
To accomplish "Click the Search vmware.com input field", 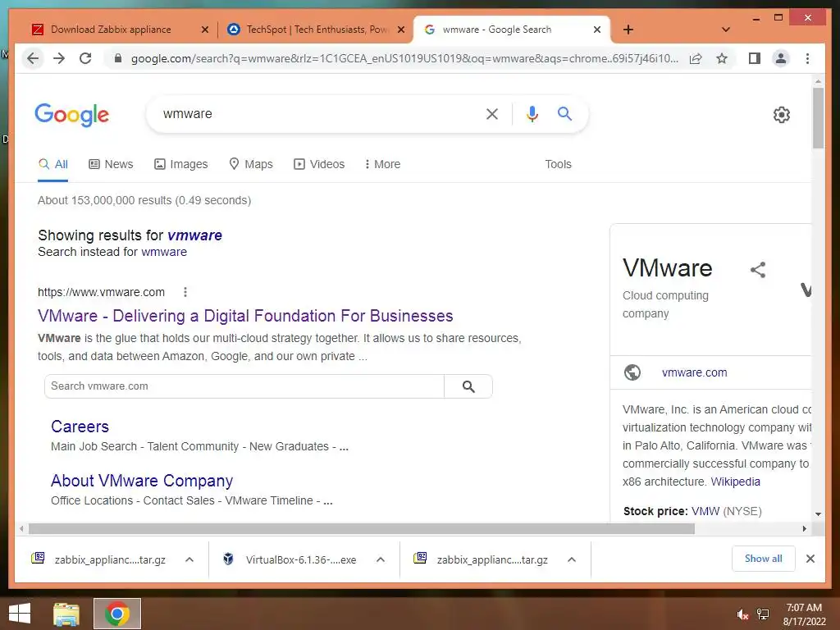I will click(x=244, y=386).
